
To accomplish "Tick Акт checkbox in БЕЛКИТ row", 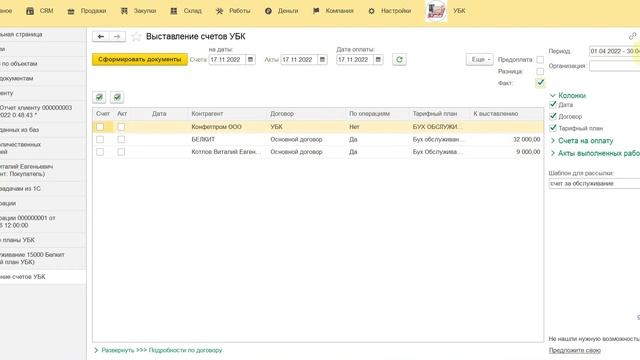I will (121, 140).
